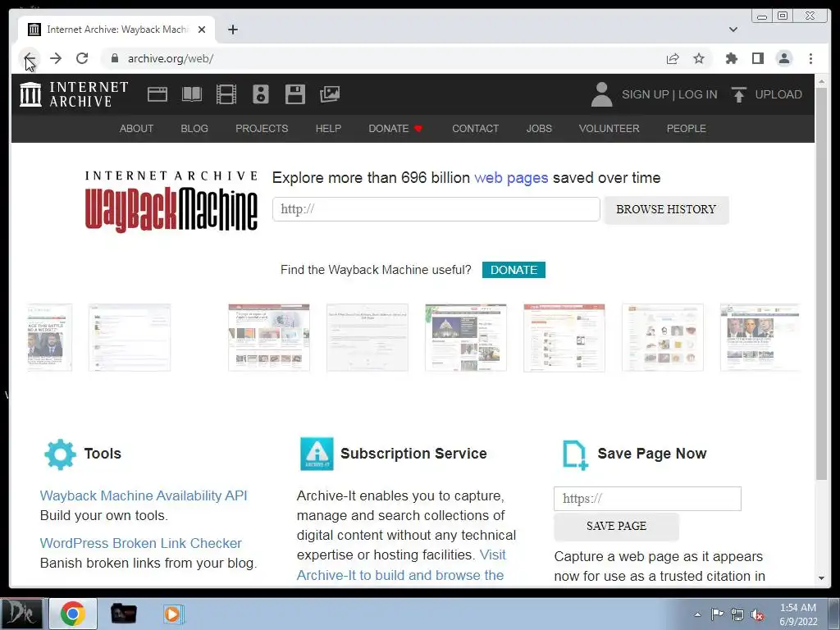Screen dimensions: 840x630
Task: Open DONATE in the navigation bar
Action: pos(396,129)
